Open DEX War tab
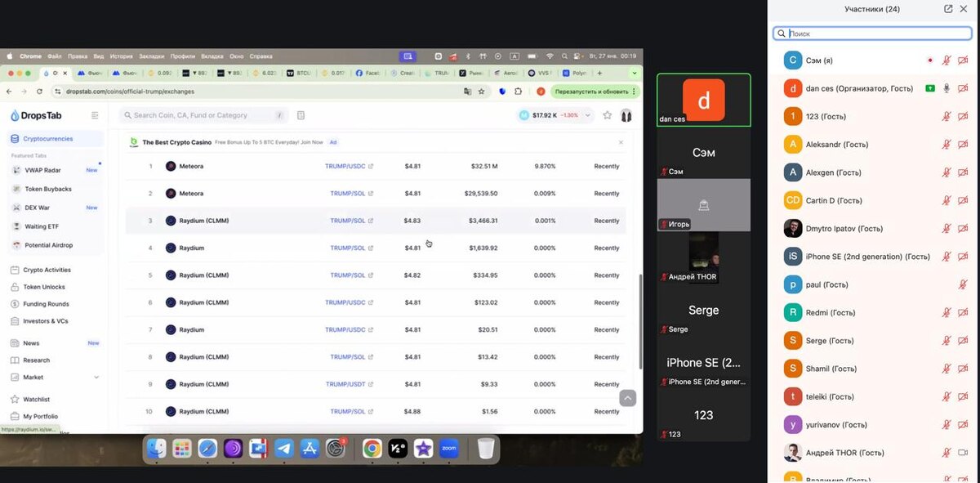 56,208
